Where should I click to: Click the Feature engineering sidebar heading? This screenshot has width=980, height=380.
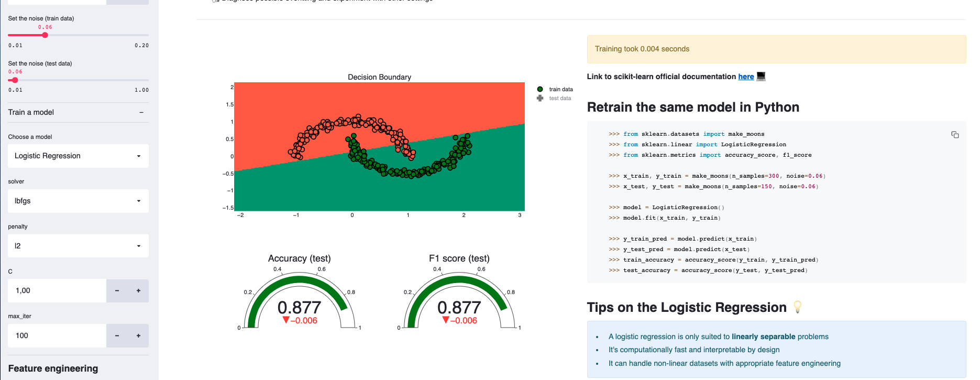[53, 368]
